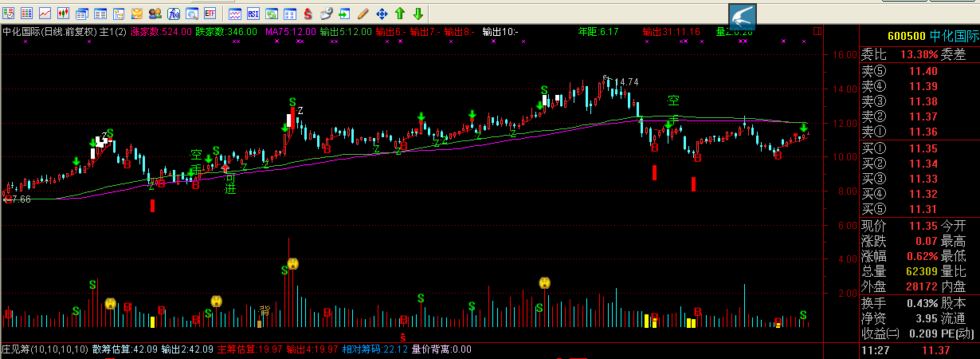The width and height of the screenshot is (980, 359).
Task: Open the cascading windows icon
Action: (x=82, y=14)
